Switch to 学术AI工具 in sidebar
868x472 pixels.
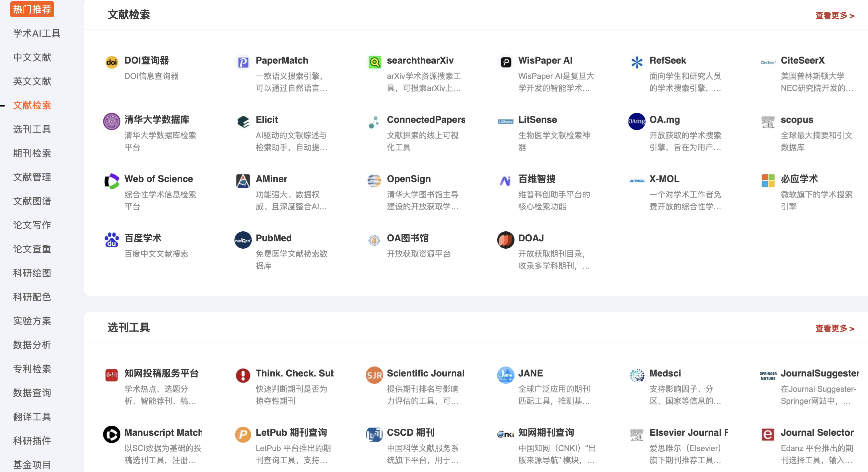37,33
